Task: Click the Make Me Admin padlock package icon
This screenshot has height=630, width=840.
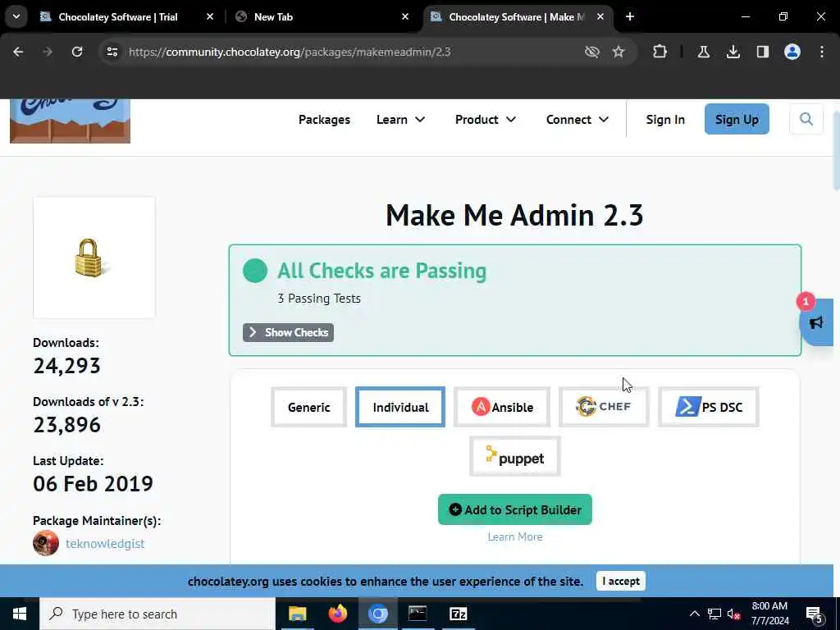Action: (x=94, y=258)
